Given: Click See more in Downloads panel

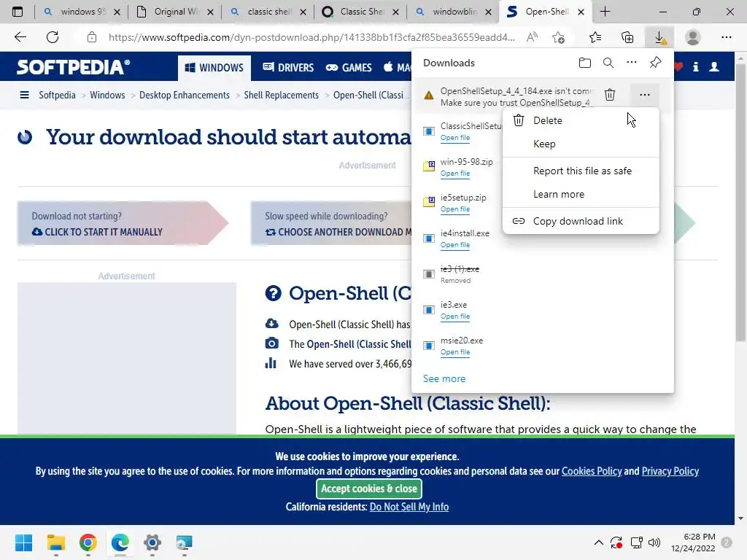Looking at the screenshot, I should coord(444,378).
